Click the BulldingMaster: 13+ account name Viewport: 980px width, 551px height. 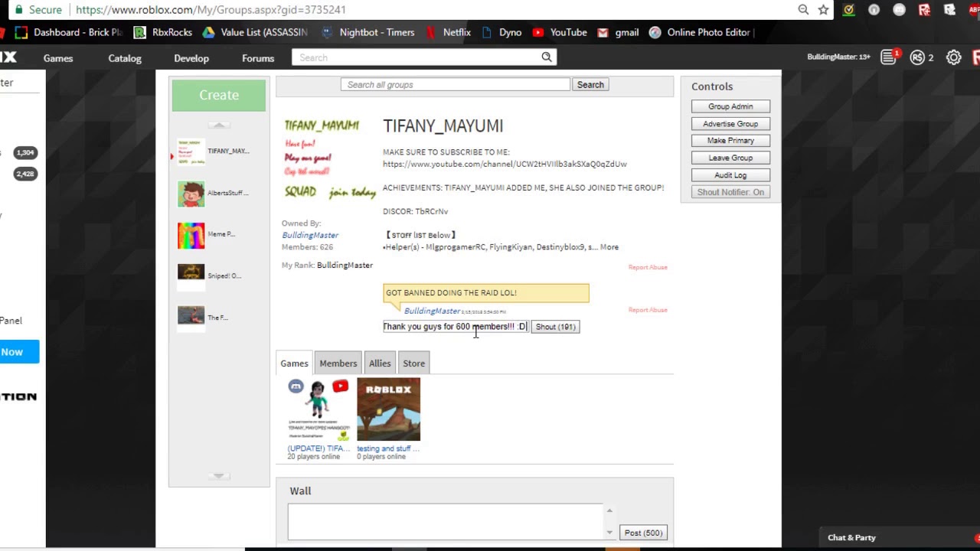pyautogui.click(x=838, y=57)
